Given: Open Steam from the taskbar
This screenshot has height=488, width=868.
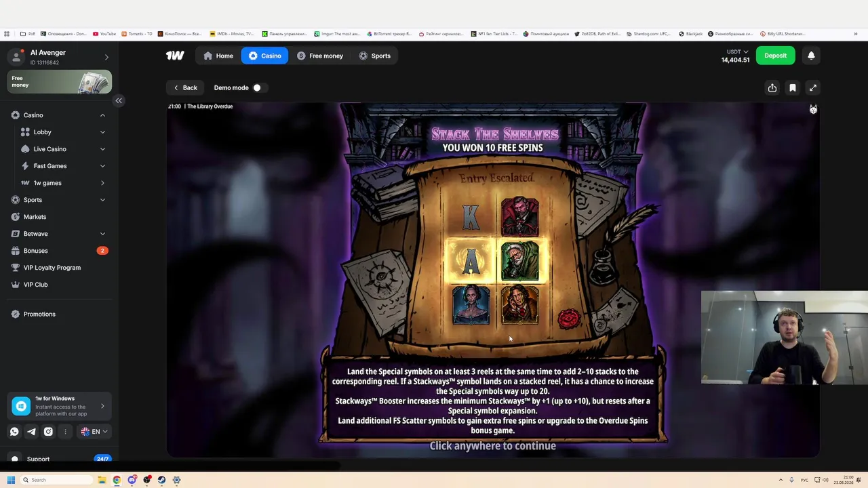Looking at the screenshot, I should point(161,480).
